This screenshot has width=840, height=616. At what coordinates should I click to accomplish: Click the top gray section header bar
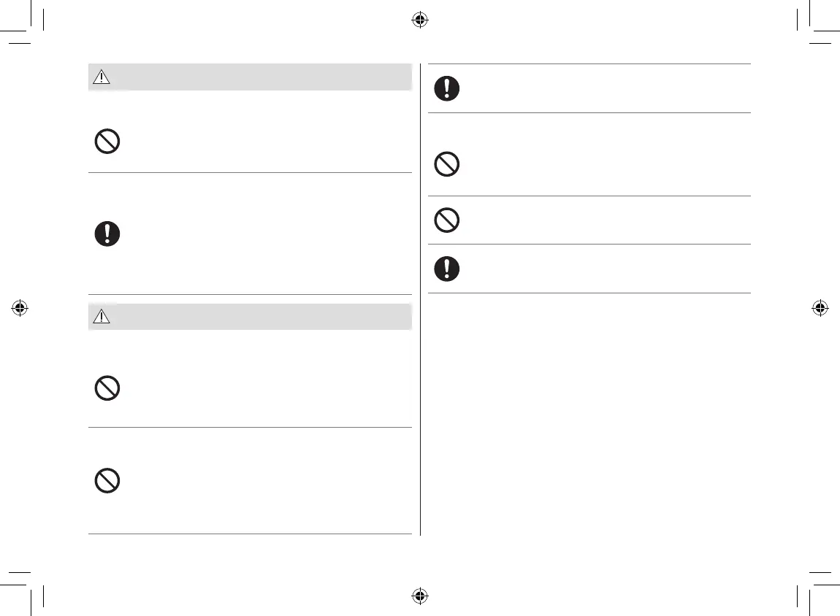(x=256, y=77)
